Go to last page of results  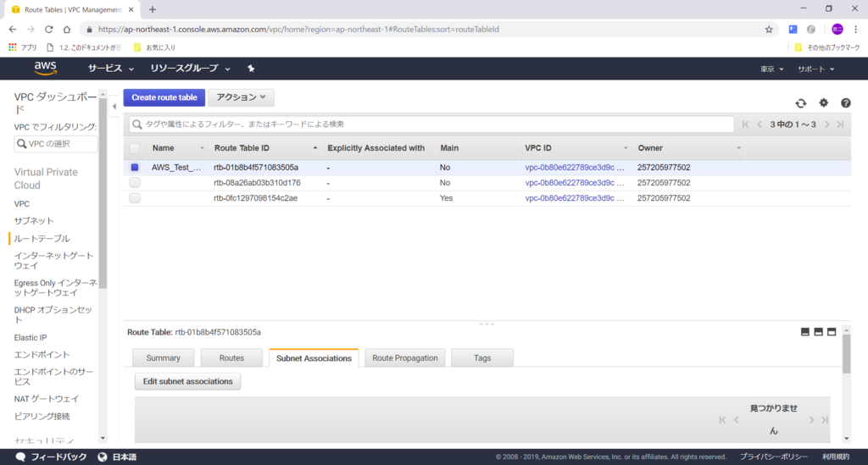point(840,125)
